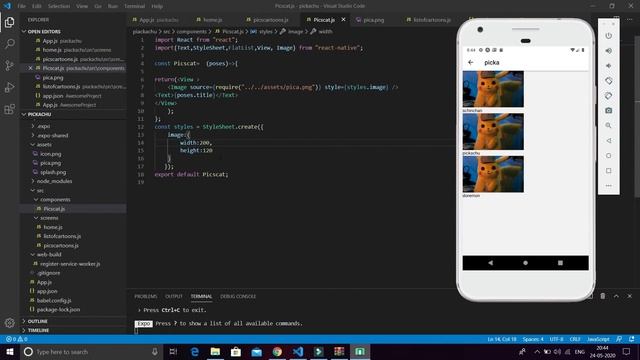Click the UTF-8 encoding in status bar
The width and height of the screenshot is (640, 360).
point(556,339)
